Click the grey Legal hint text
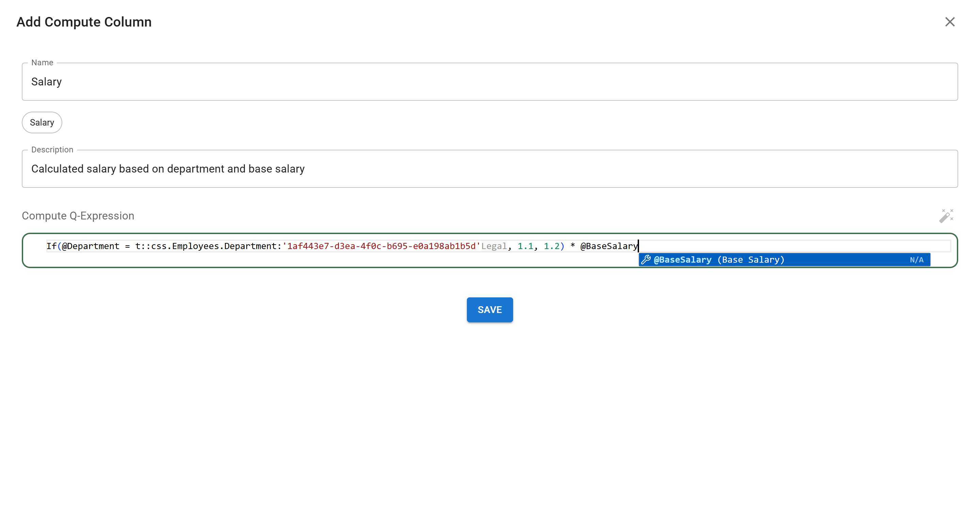This screenshot has width=980, height=526. click(493, 246)
